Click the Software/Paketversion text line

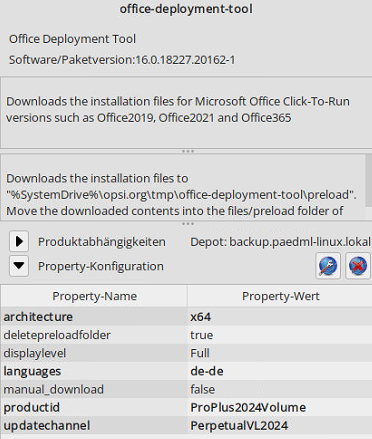pos(122,60)
